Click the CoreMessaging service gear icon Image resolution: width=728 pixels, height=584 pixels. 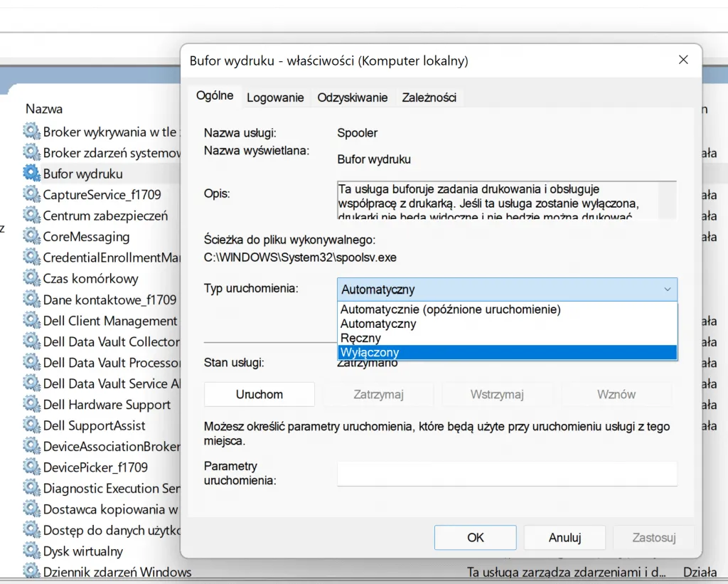(31, 236)
